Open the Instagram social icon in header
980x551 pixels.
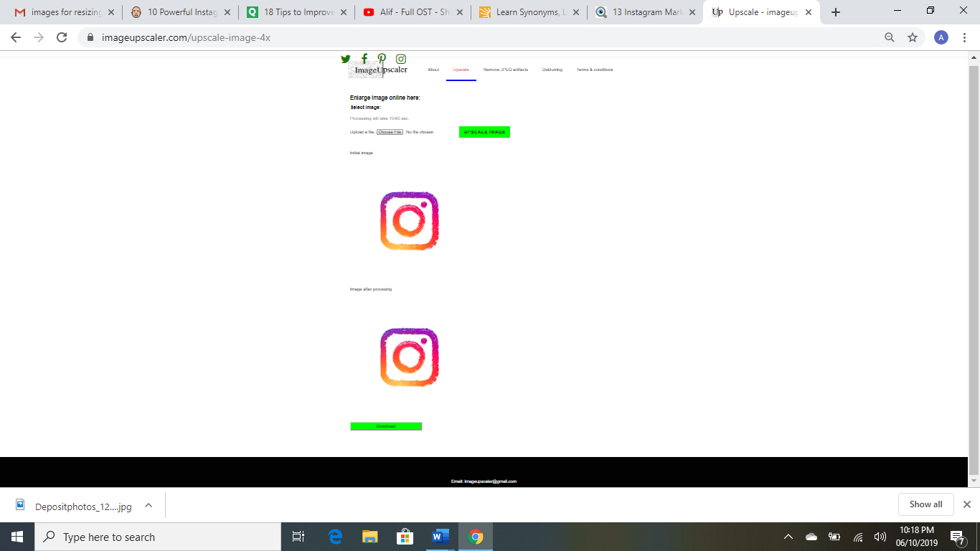pyautogui.click(x=401, y=59)
